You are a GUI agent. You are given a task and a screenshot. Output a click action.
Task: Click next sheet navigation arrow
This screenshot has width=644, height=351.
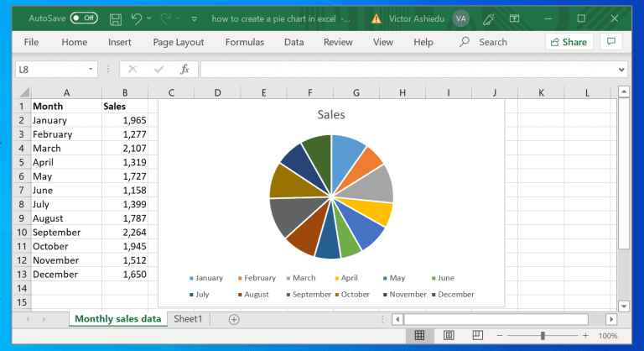[x=44, y=319]
